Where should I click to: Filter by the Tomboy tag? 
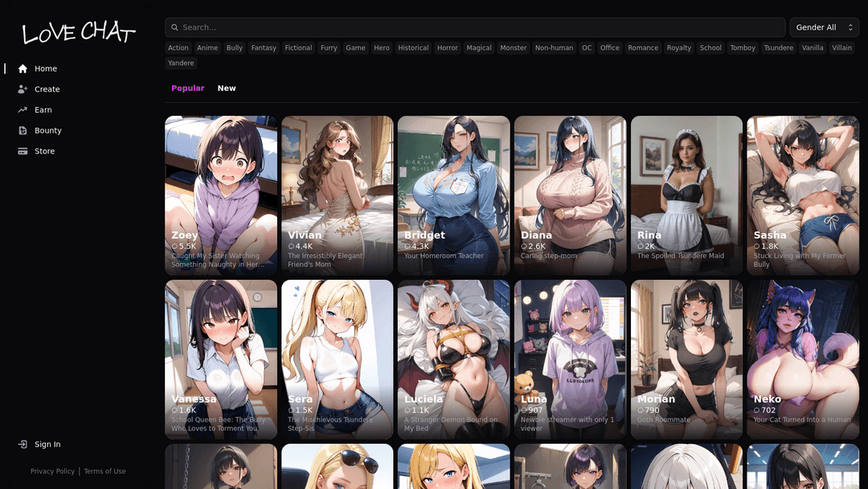(743, 47)
